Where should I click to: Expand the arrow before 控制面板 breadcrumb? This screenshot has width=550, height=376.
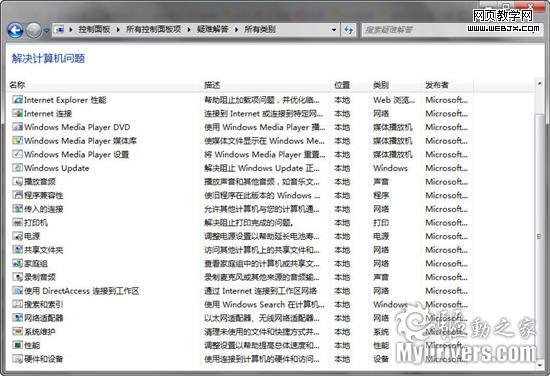(x=71, y=30)
